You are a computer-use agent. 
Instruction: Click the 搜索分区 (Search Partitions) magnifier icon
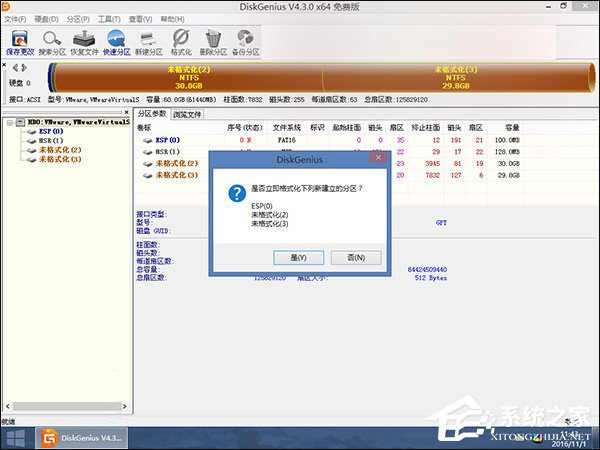pos(50,41)
